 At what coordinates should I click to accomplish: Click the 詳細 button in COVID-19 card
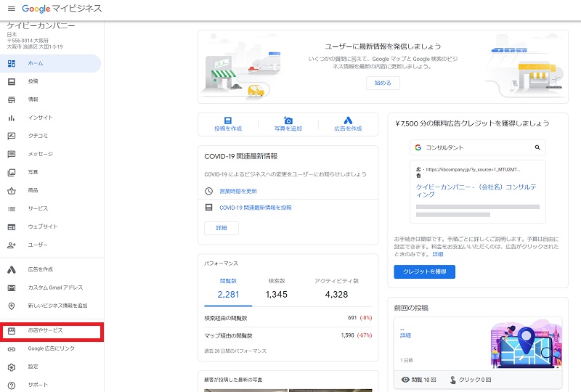pyautogui.click(x=222, y=228)
